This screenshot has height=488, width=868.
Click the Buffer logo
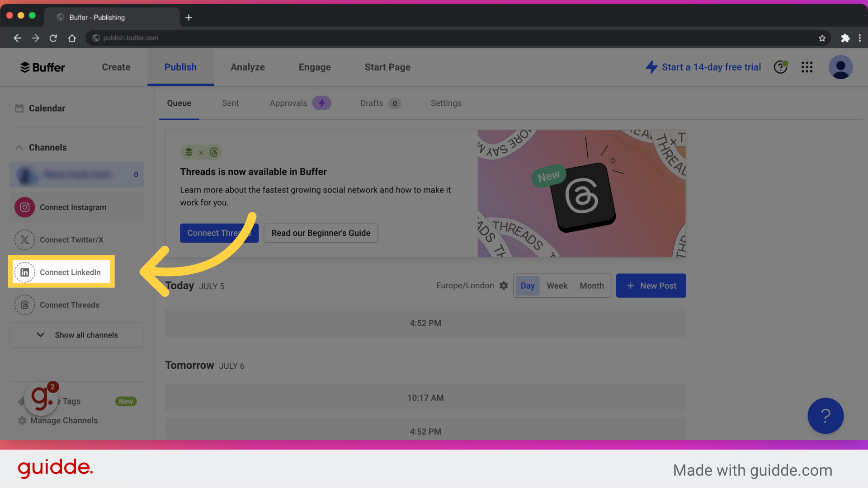click(x=42, y=67)
